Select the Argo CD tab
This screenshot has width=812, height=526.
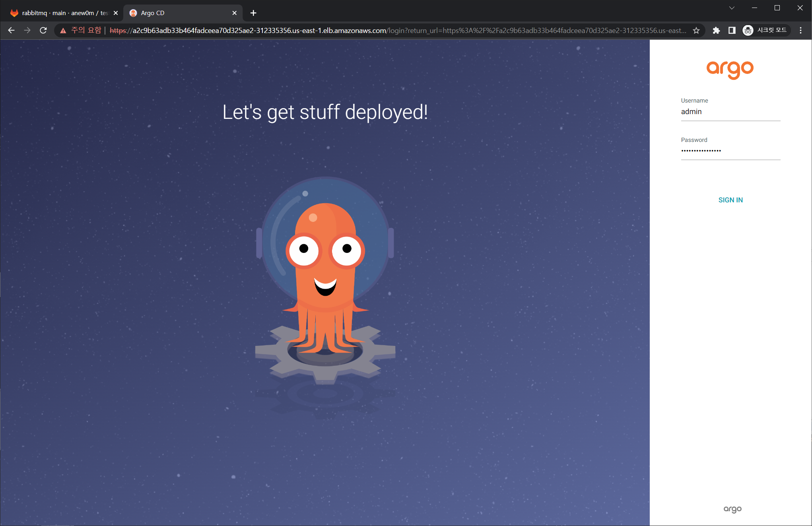[175, 13]
